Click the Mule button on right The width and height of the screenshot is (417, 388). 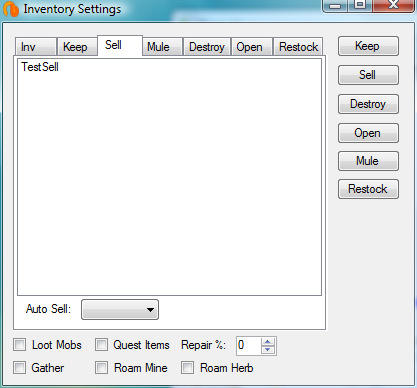[368, 161]
